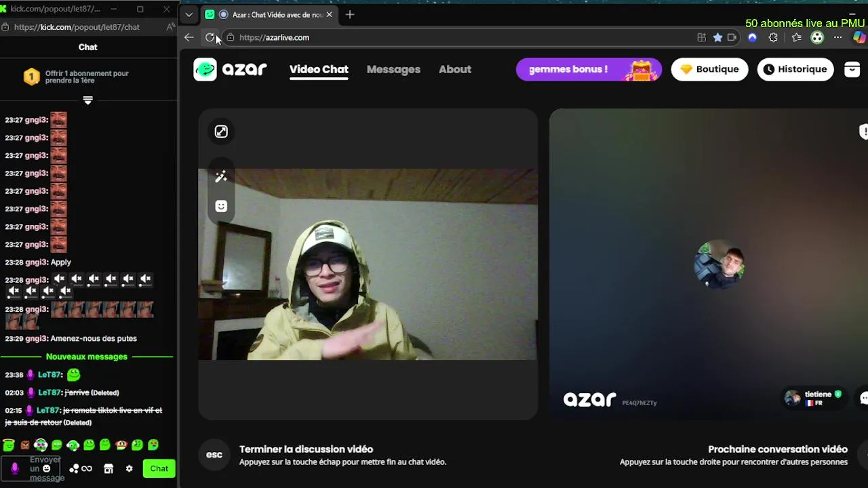This screenshot has width=868, height=488.
Task: Open the split screen icon in address bar
Action: (702, 37)
